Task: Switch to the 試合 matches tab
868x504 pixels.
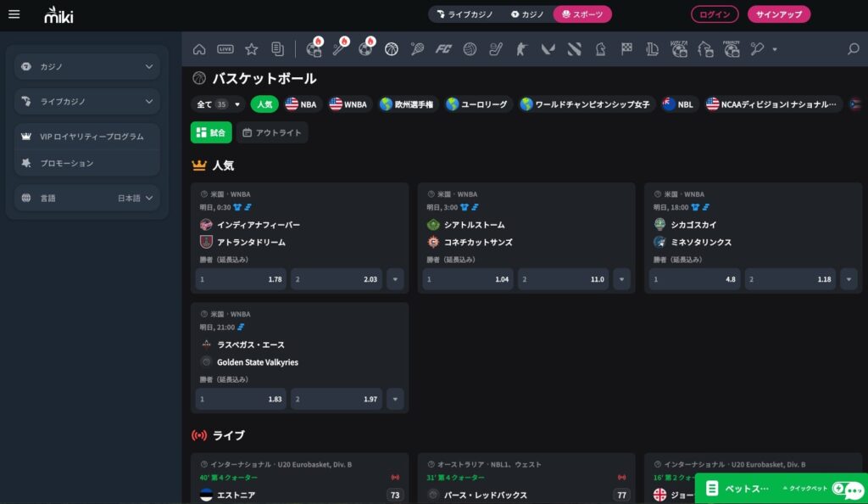Action: [211, 132]
